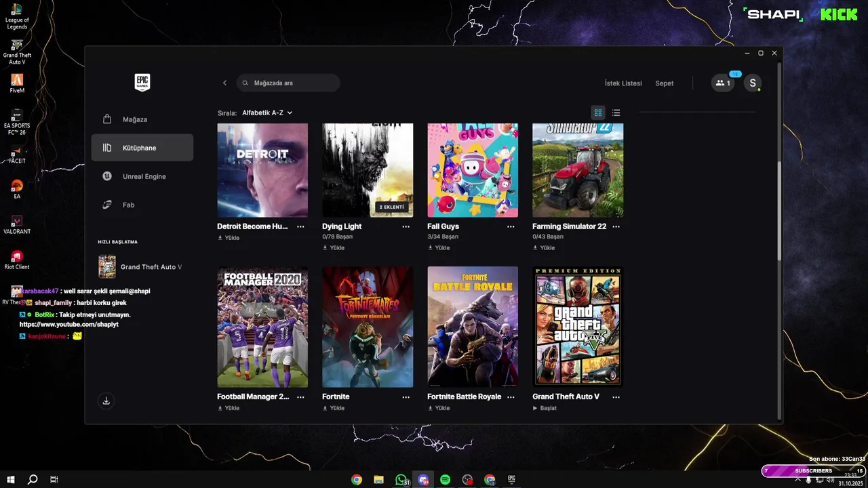This screenshot has width=868, height=488.
Task: Open Grand Theft Auto V Premium cover
Action: pos(578,327)
